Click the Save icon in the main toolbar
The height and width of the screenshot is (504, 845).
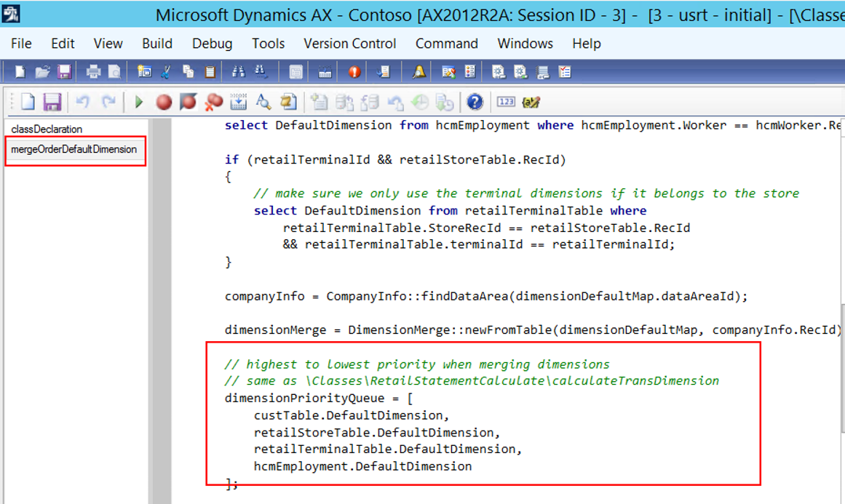pos(64,71)
